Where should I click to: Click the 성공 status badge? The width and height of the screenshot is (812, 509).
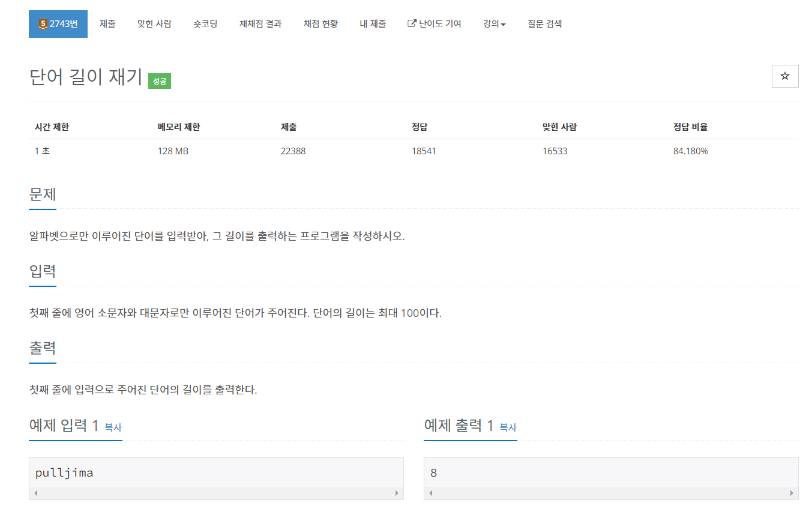pos(160,81)
